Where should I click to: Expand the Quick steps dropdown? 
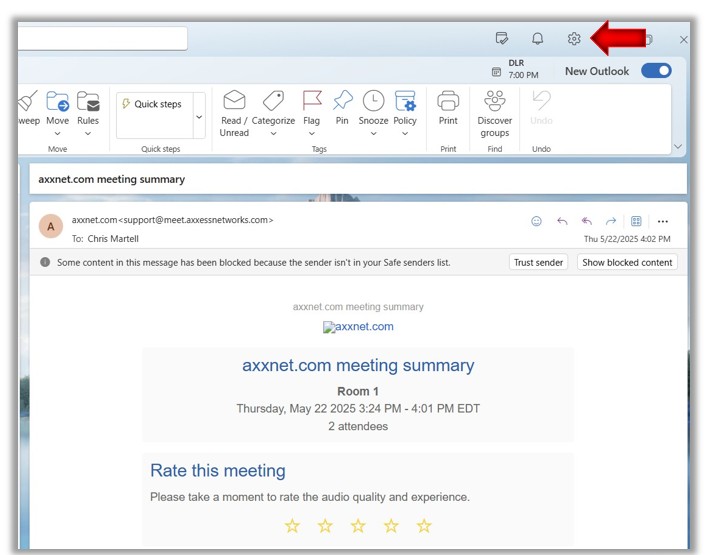pos(199,116)
